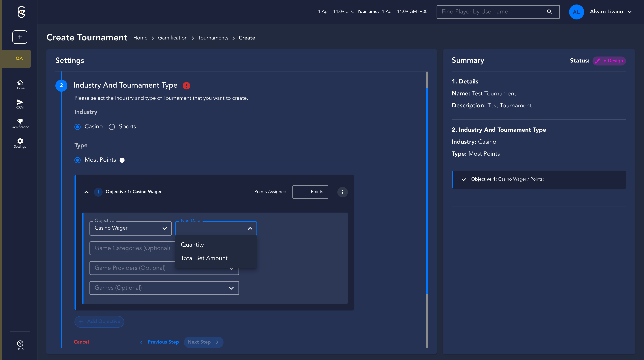This screenshot has height=360, width=644.
Task: Select the Casino industry radio button
Action: (x=78, y=127)
